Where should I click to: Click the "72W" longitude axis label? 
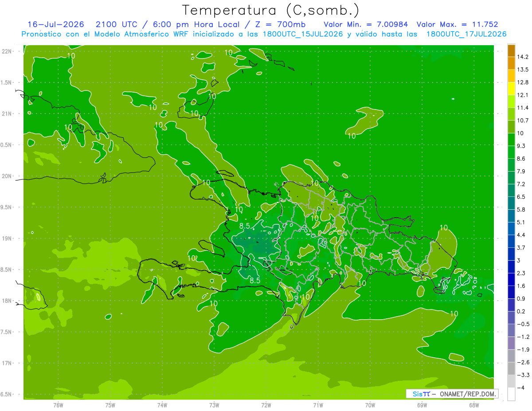266,405
